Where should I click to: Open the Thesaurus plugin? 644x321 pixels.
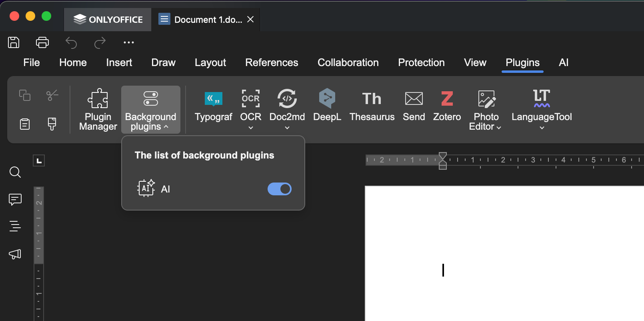[372, 106]
